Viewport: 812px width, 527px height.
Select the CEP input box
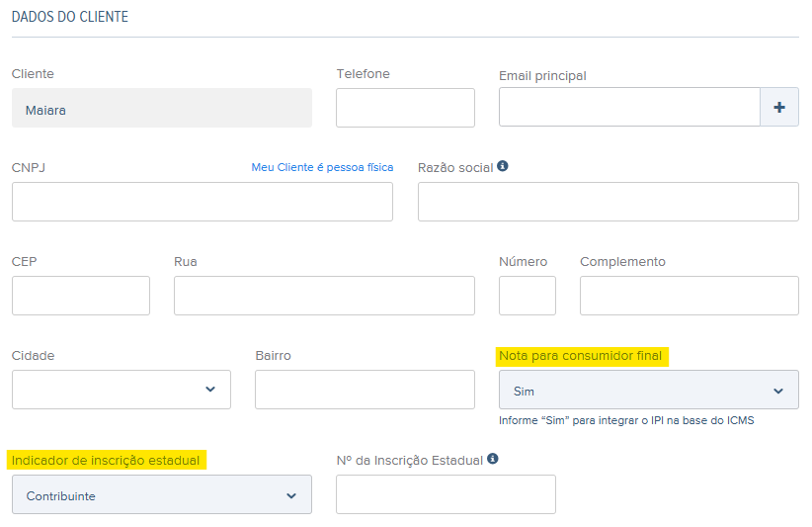(81, 296)
